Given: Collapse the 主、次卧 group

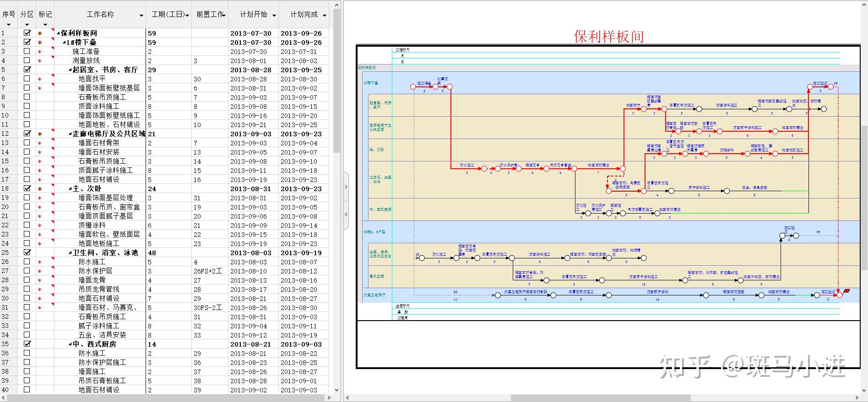Looking at the screenshot, I should (70, 189).
